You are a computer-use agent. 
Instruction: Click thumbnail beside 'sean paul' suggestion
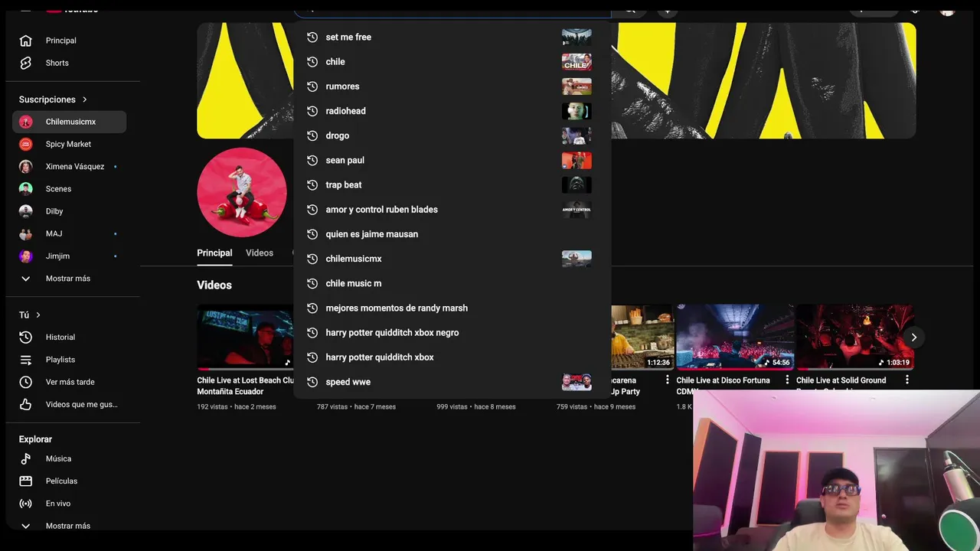click(577, 160)
